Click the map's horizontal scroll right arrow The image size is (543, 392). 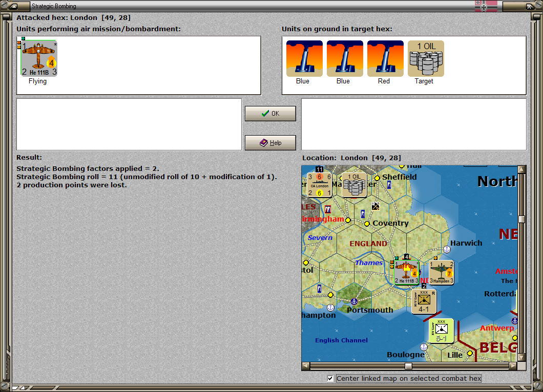pos(513,366)
